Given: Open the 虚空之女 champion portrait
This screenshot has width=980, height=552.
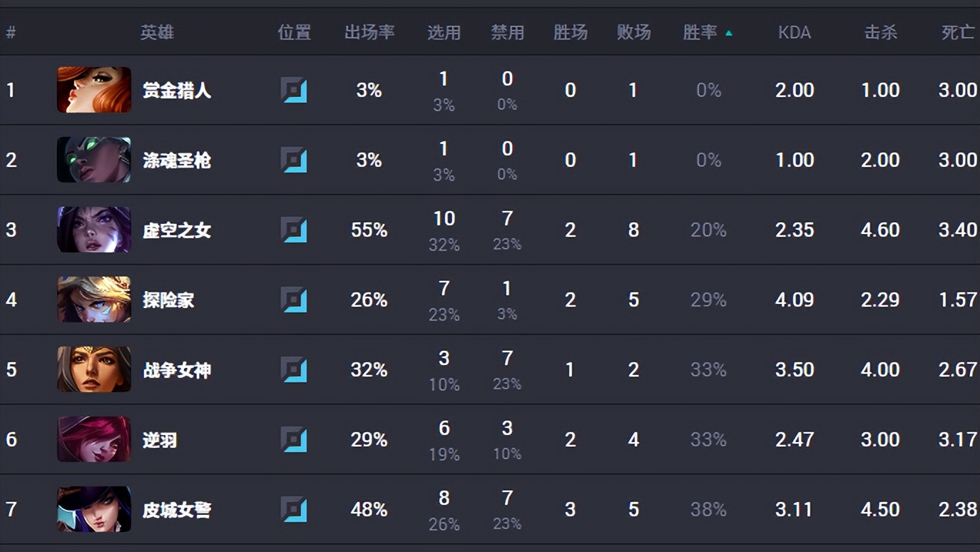Looking at the screenshot, I should 94,230.
